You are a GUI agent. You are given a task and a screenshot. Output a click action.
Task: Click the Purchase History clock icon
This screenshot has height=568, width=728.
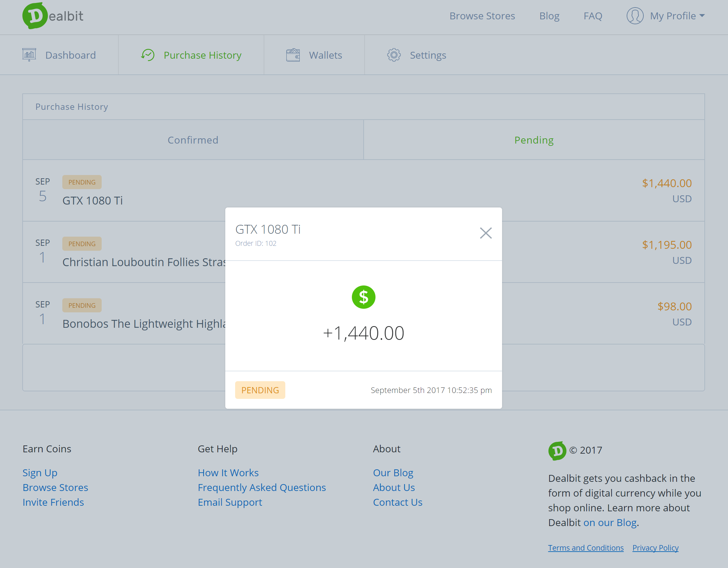click(x=148, y=55)
